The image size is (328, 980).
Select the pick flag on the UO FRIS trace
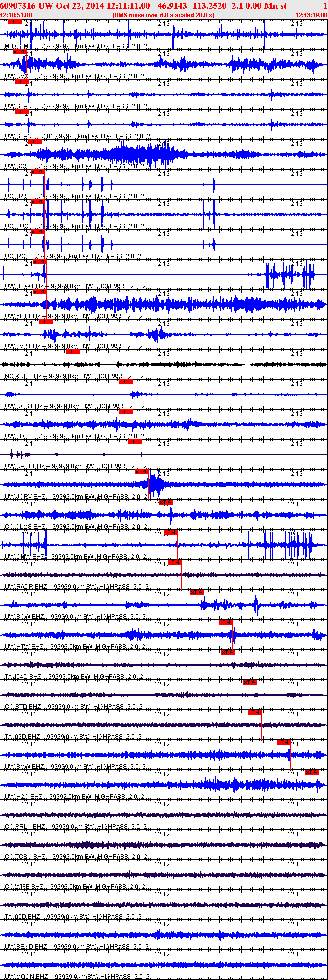pos(38,172)
